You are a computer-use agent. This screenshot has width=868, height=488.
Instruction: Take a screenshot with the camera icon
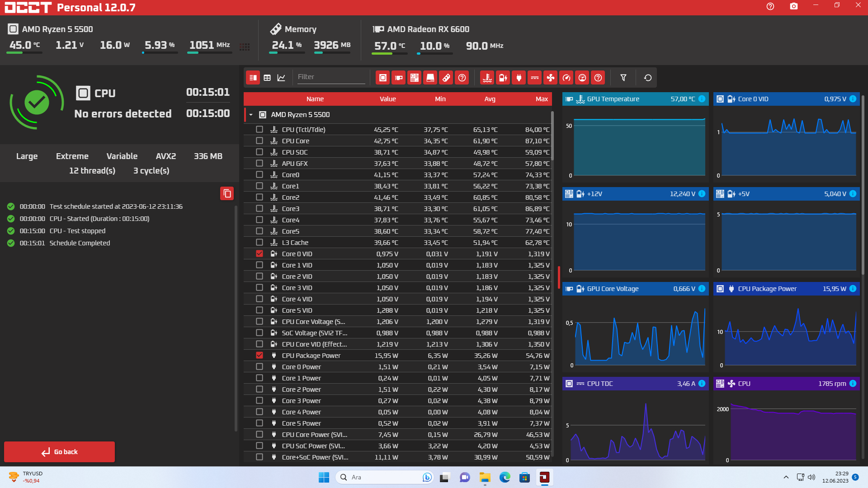(793, 6)
